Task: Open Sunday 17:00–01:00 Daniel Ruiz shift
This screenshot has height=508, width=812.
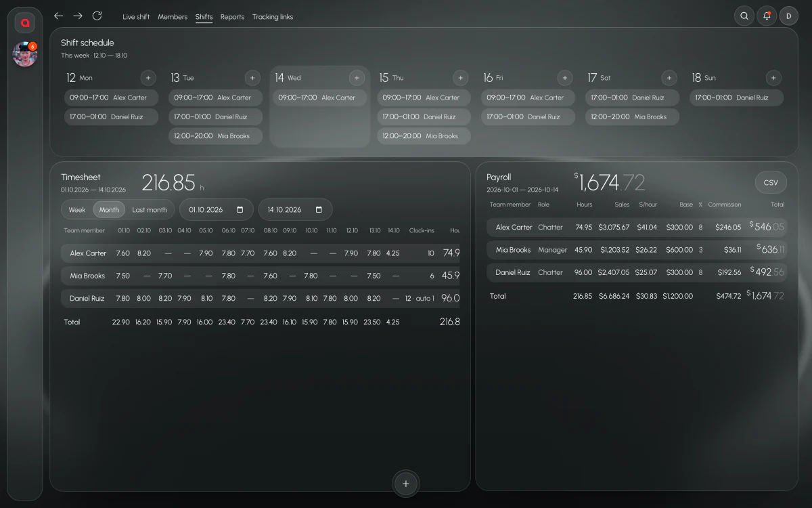Action: (x=736, y=98)
